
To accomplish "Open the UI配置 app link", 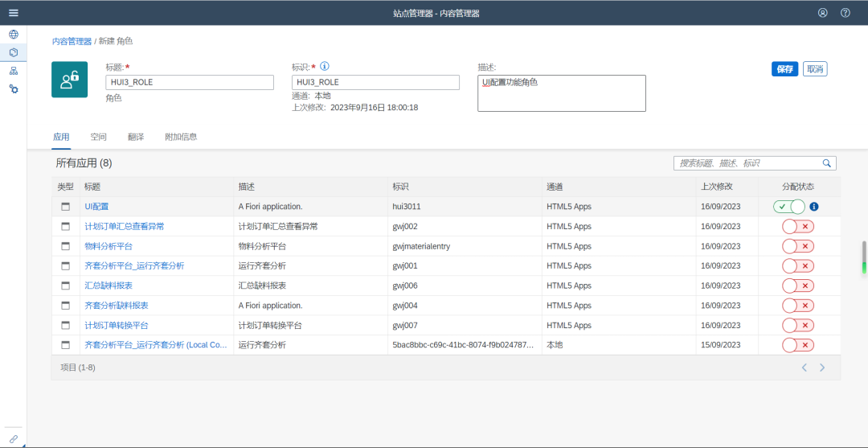I will click(x=97, y=207).
